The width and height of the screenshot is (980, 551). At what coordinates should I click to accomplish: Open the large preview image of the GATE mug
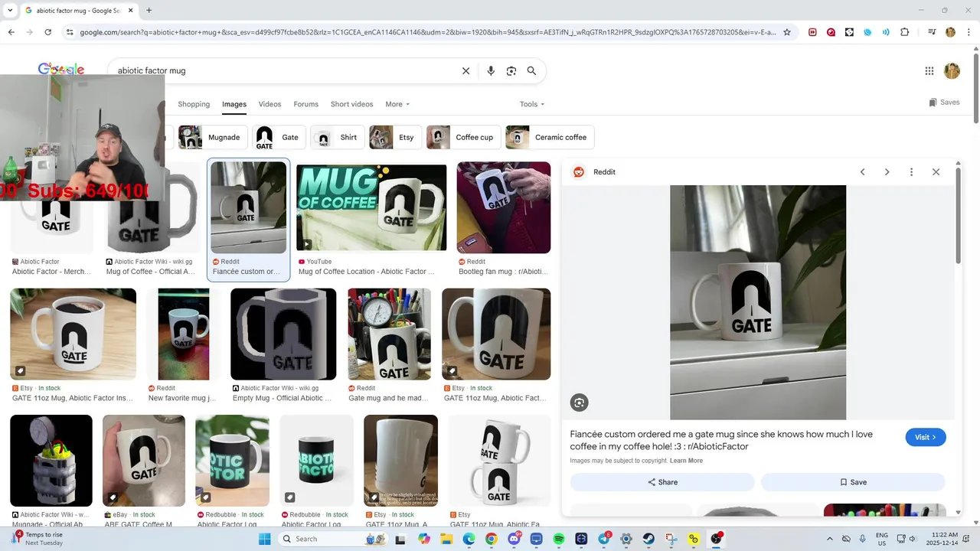coord(758,302)
